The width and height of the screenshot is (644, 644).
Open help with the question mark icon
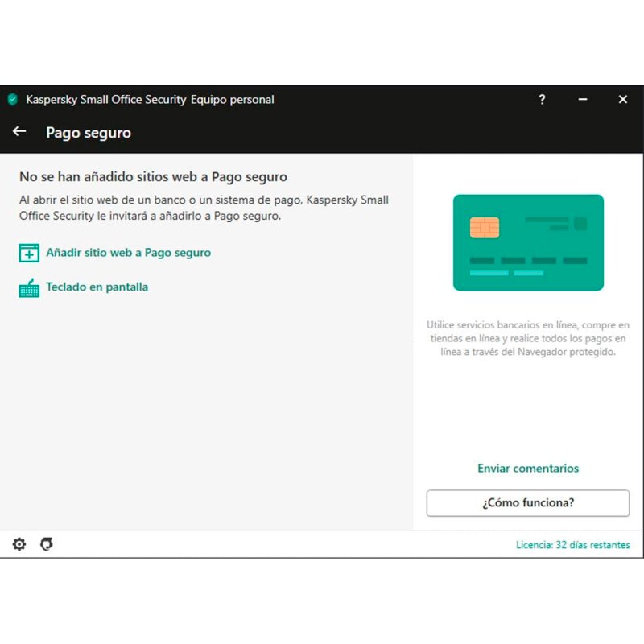pyautogui.click(x=542, y=99)
